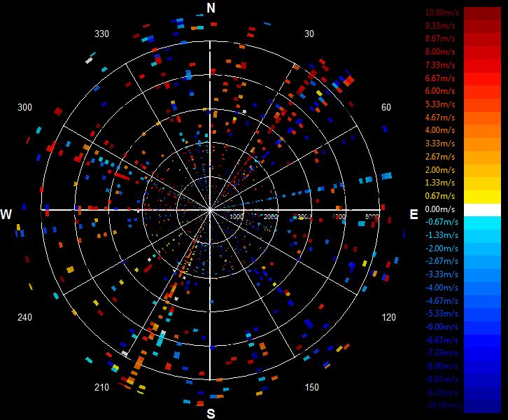Click the -4.67m/s legend label
Viewport: 508px width, 420px height.
click(x=442, y=301)
